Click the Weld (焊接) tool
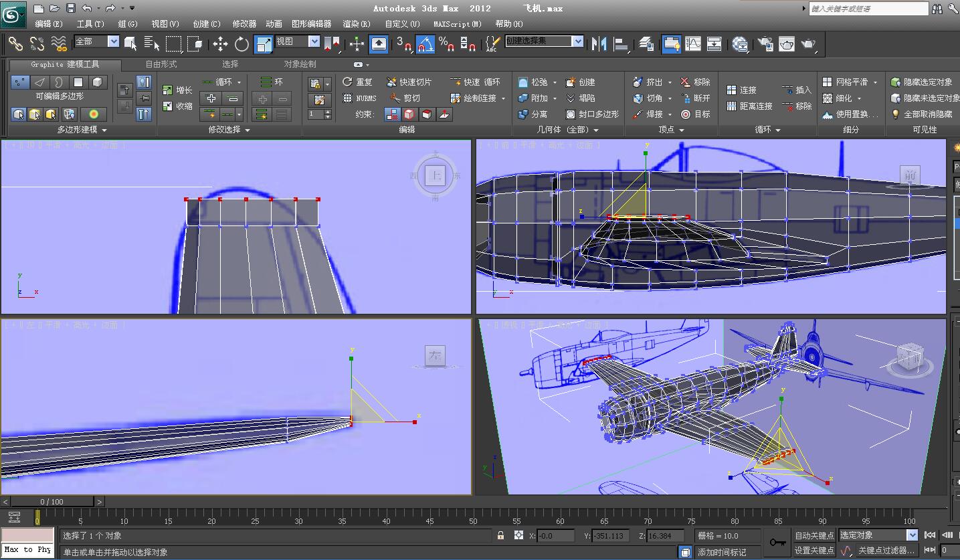960x560 pixels. tap(649, 114)
